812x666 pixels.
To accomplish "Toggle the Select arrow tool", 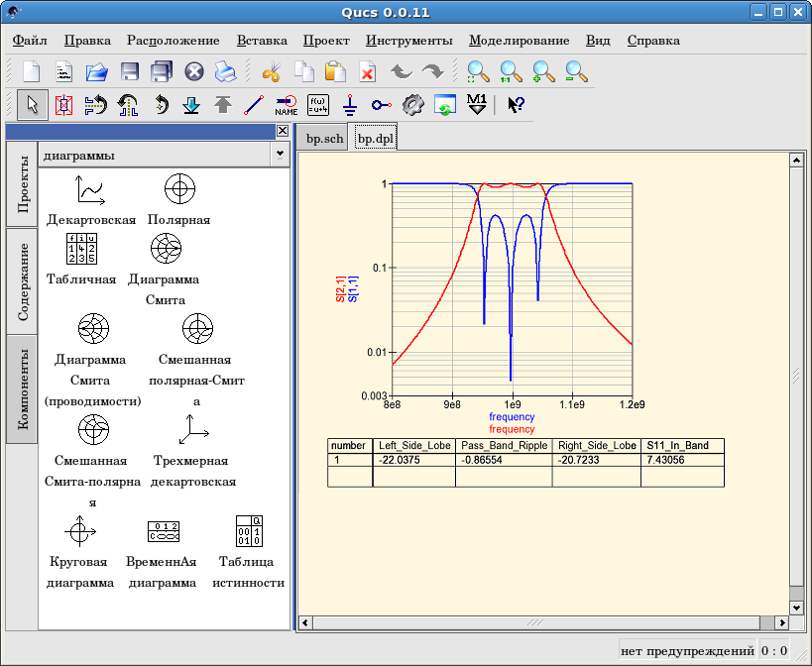I will point(33,103).
